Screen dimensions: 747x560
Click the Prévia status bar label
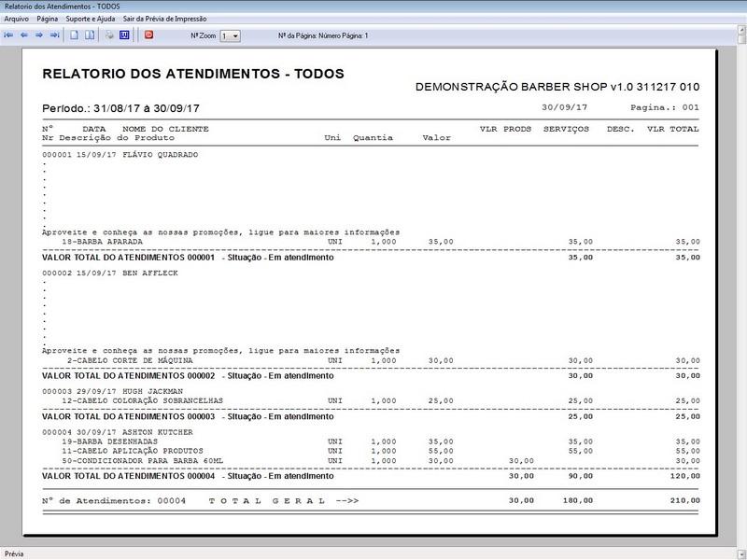click(14, 553)
